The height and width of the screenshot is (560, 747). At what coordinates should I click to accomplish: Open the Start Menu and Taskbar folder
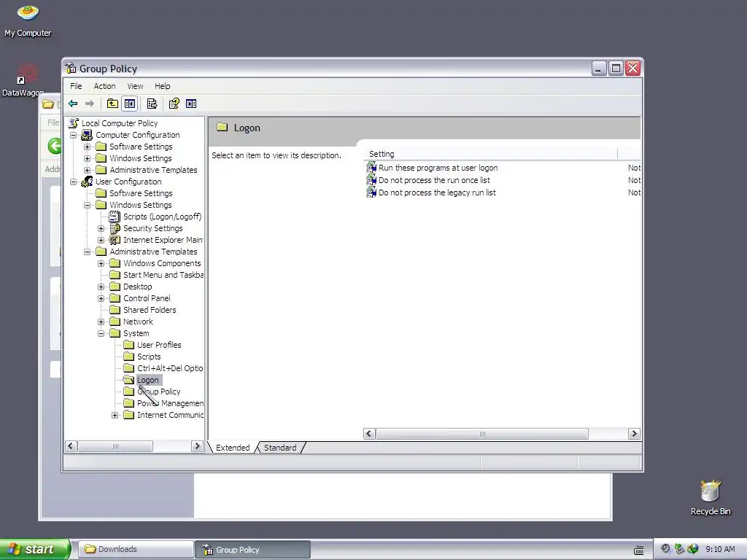point(157,275)
